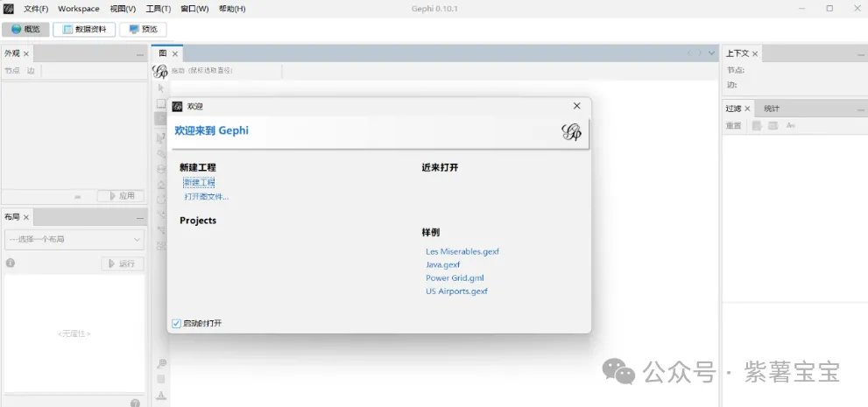Image resolution: width=868 pixels, height=407 pixels.
Task: Open the 数据资料 data laboratory view
Action: coord(84,29)
